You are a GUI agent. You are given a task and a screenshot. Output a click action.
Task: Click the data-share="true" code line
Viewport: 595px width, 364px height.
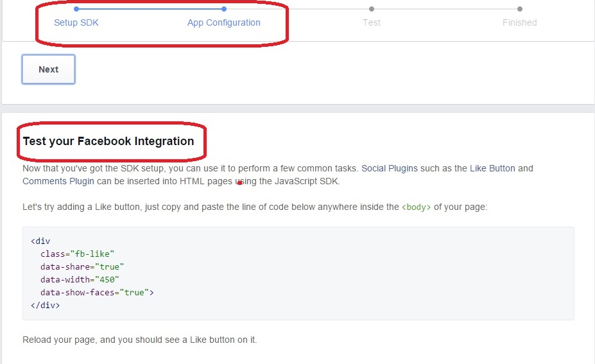click(x=82, y=267)
